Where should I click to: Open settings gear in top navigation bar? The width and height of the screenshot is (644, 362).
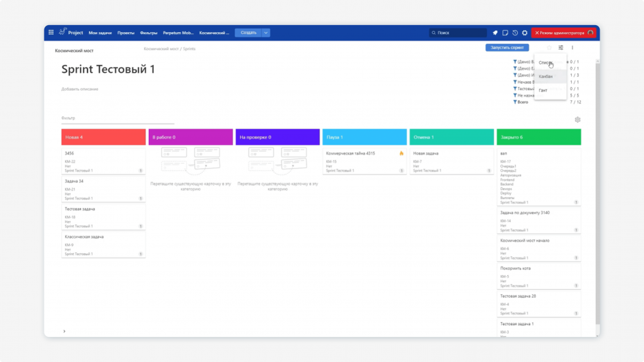tap(525, 33)
